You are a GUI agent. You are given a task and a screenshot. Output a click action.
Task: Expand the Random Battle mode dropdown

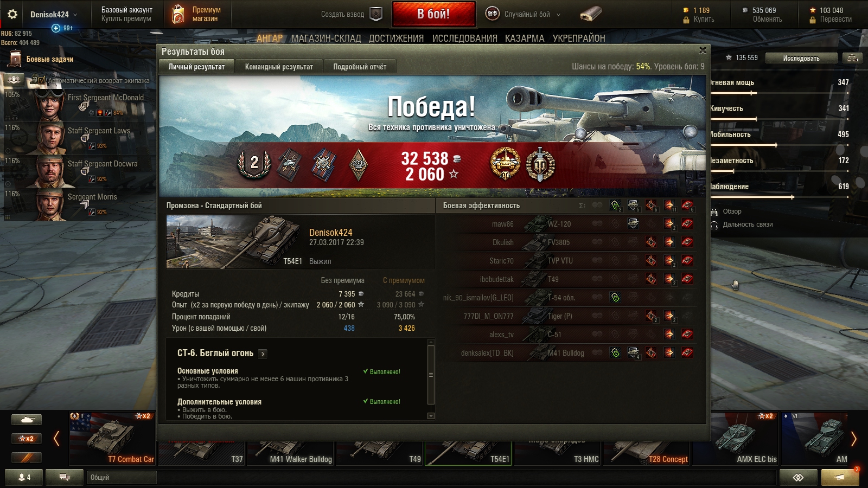559,15
